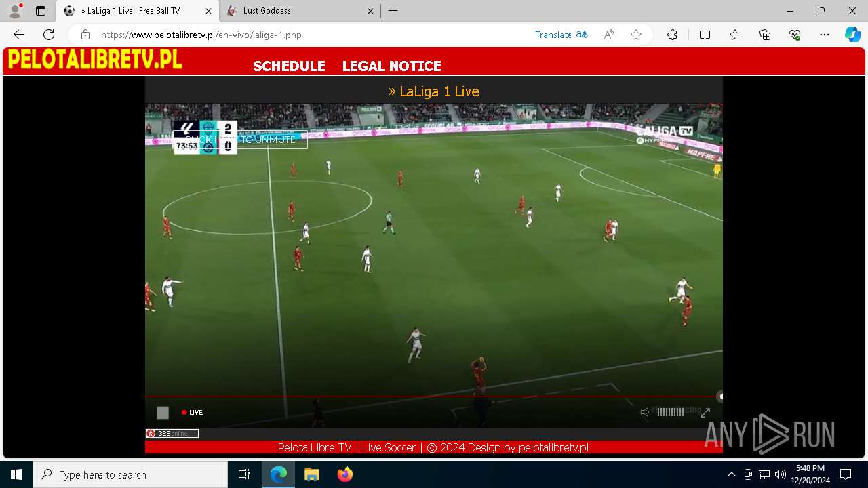The width and height of the screenshot is (868, 488).
Task: Toggle the player mute speaker icon
Action: point(645,412)
